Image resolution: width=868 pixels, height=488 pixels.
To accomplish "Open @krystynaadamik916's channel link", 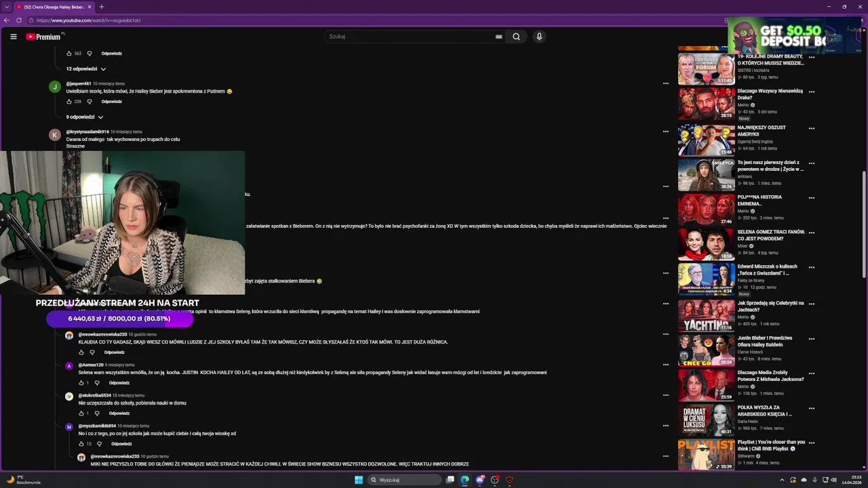I will 87,131.
